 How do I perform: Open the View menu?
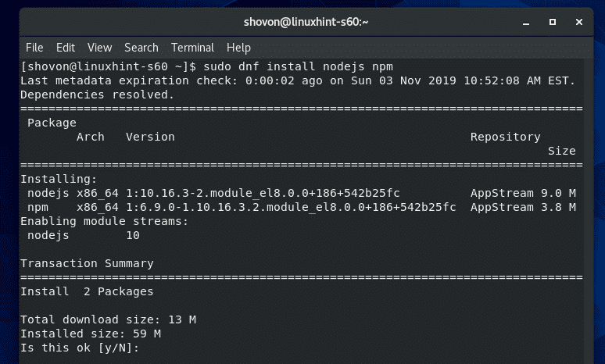pos(99,48)
